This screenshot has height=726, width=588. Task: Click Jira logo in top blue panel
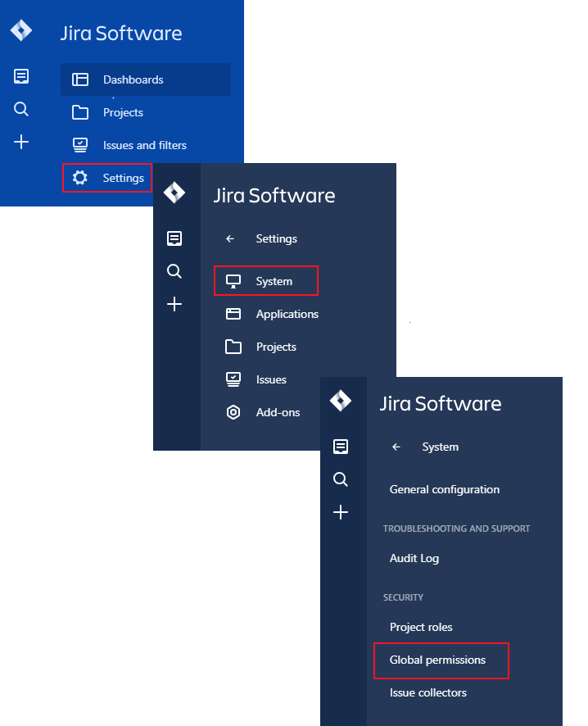pos(21,31)
